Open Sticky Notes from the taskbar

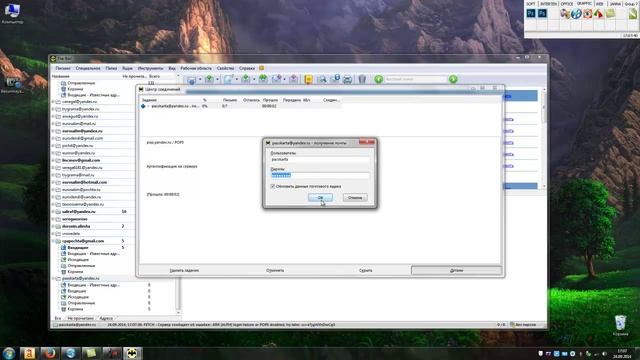tap(91, 353)
